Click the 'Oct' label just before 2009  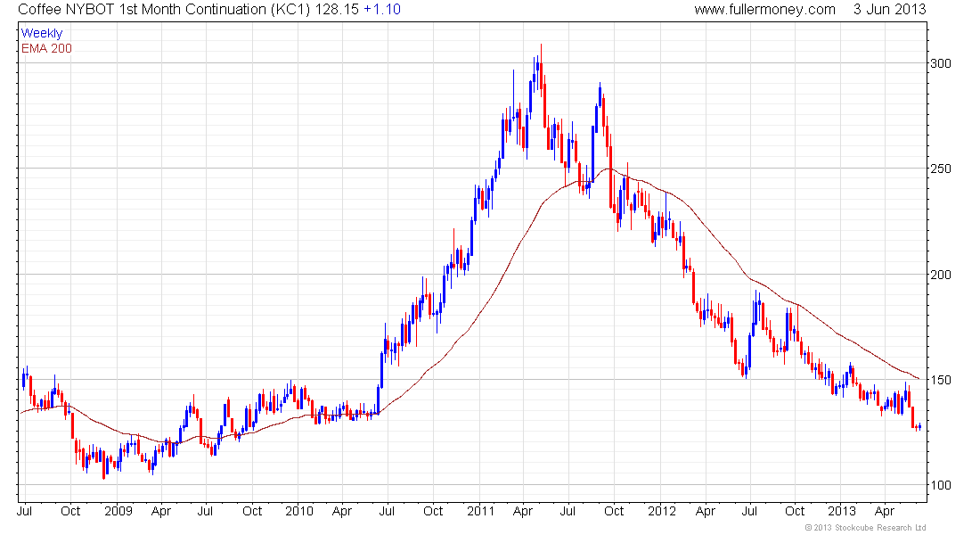tap(70, 511)
